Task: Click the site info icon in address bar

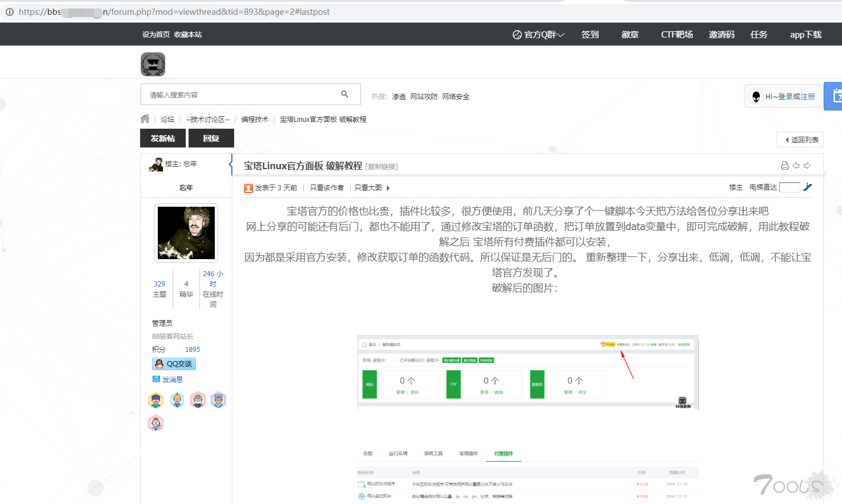Action: point(10,12)
